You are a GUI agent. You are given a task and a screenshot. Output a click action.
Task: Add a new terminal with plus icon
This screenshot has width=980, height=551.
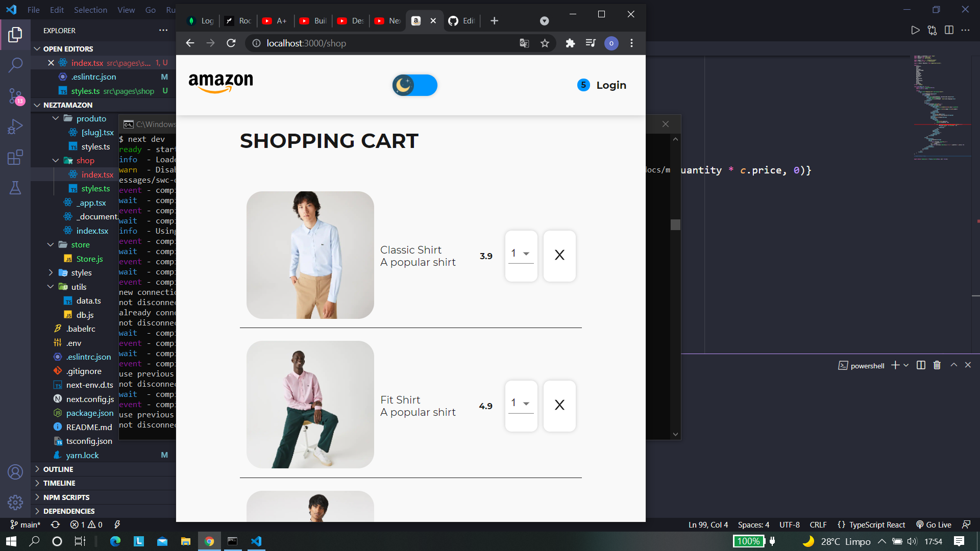tap(895, 365)
